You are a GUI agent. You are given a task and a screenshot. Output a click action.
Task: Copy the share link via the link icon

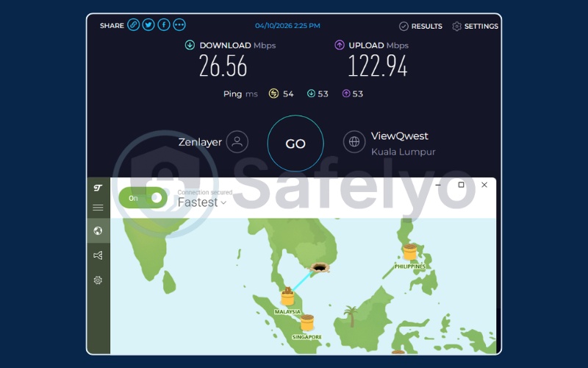[x=134, y=25]
